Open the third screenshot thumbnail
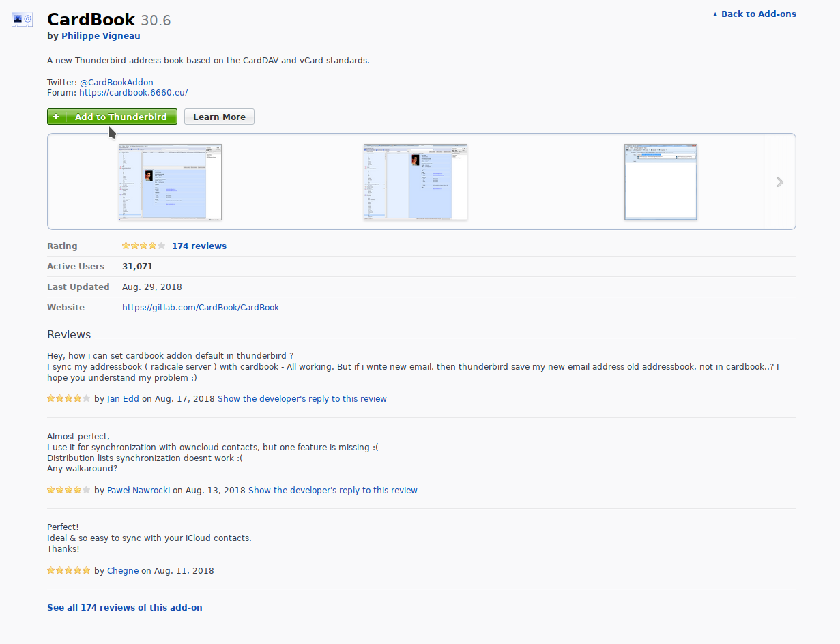840x644 pixels. pos(661,181)
